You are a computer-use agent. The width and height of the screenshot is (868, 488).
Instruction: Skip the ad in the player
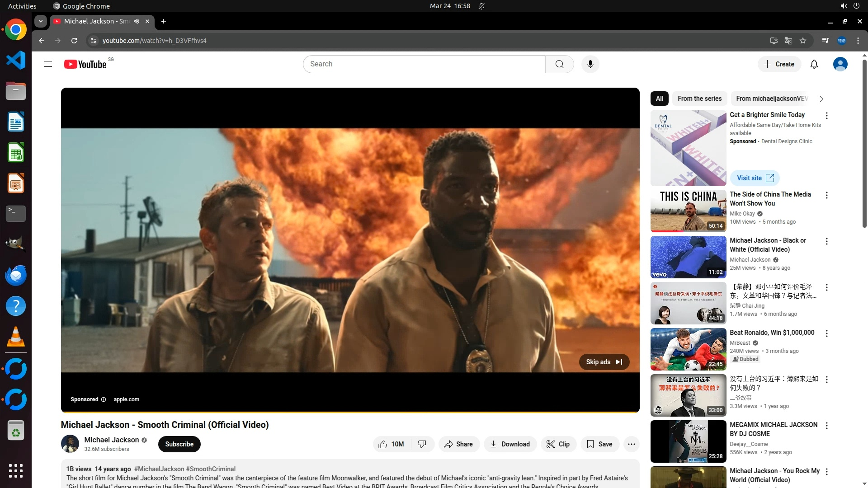coord(604,362)
